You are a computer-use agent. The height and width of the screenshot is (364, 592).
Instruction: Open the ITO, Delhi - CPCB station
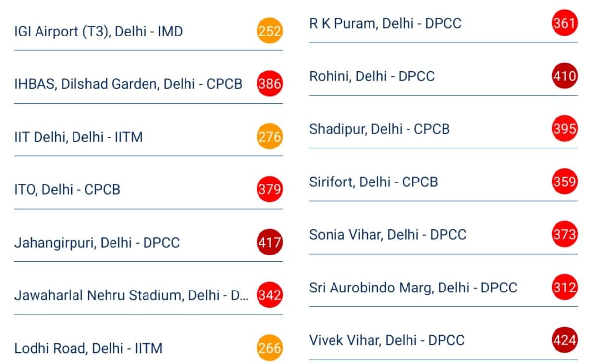pos(67,190)
